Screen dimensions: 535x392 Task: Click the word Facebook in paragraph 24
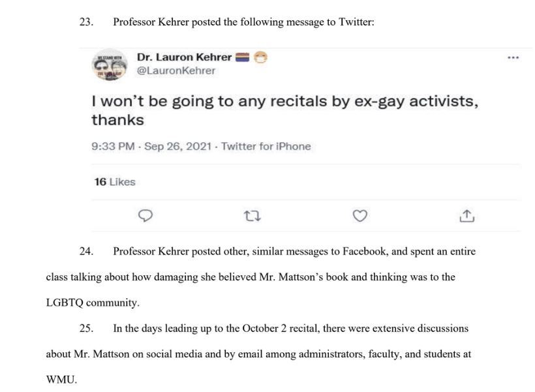365,251
